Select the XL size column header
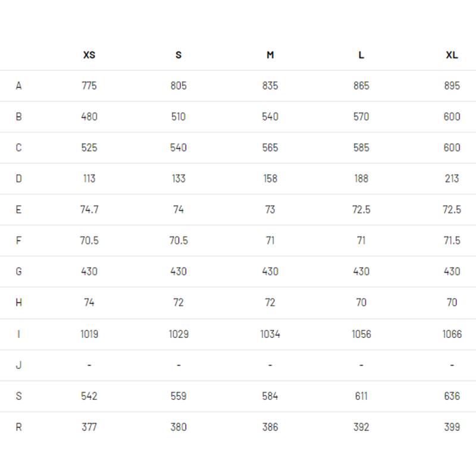Screen dimensions: 476x476 452,55
